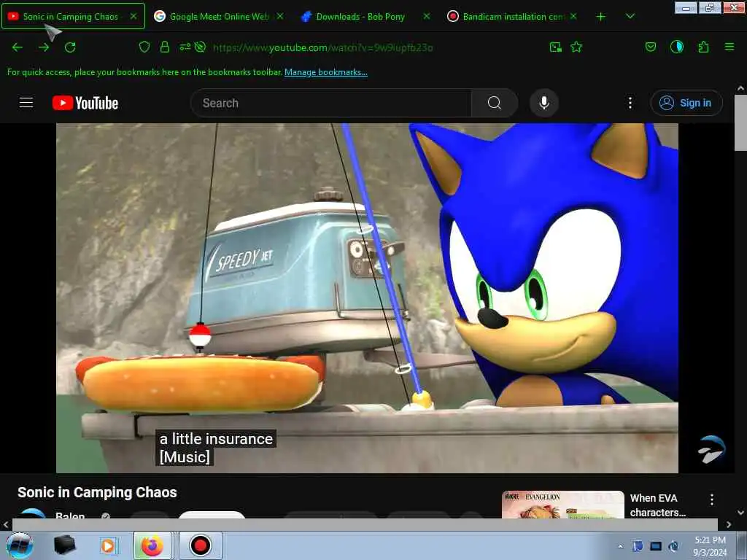Submit search with the magnifier button

click(495, 103)
